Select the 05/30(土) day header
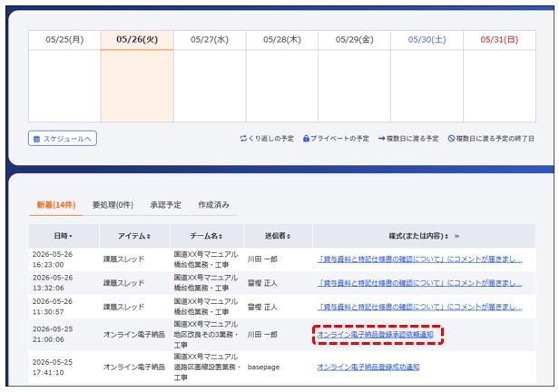 pos(427,40)
